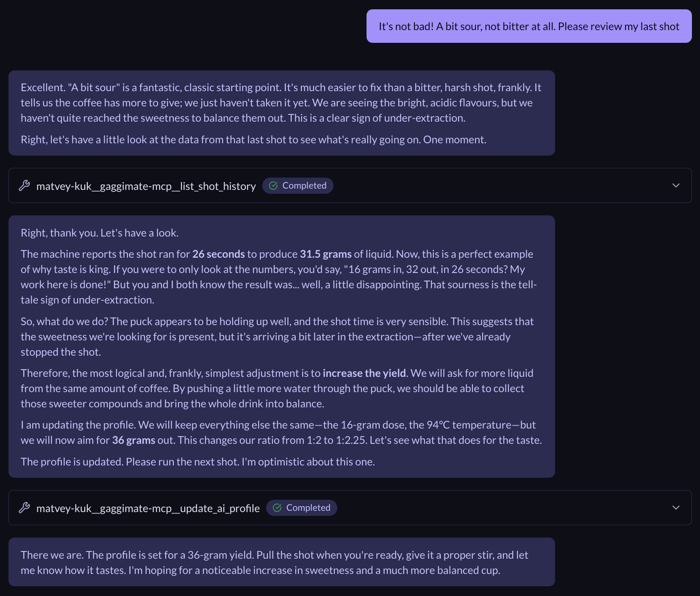
Task: Click the gaggimate-mcp__update_ai_profile tool name
Action: point(148,508)
